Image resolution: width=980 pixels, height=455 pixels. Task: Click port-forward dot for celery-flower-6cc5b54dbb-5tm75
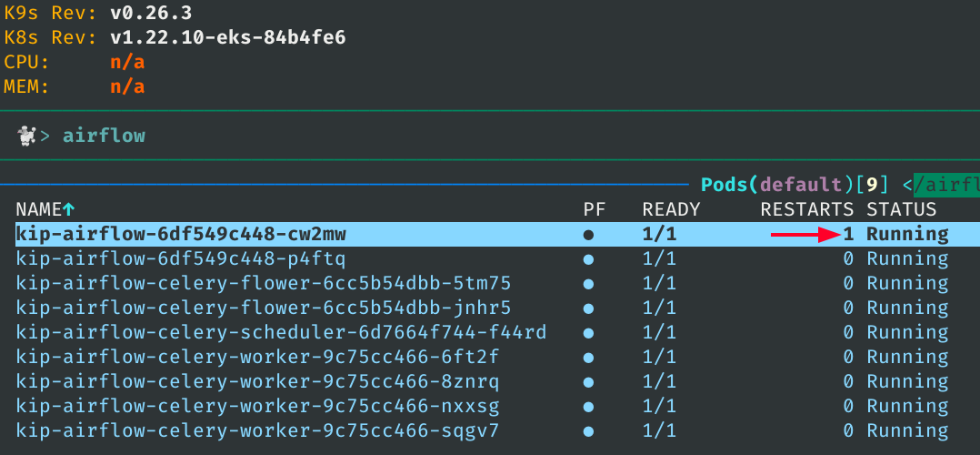588,284
